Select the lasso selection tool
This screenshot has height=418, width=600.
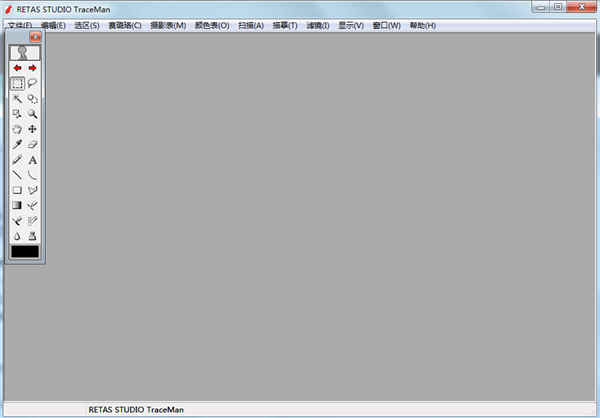[33, 83]
